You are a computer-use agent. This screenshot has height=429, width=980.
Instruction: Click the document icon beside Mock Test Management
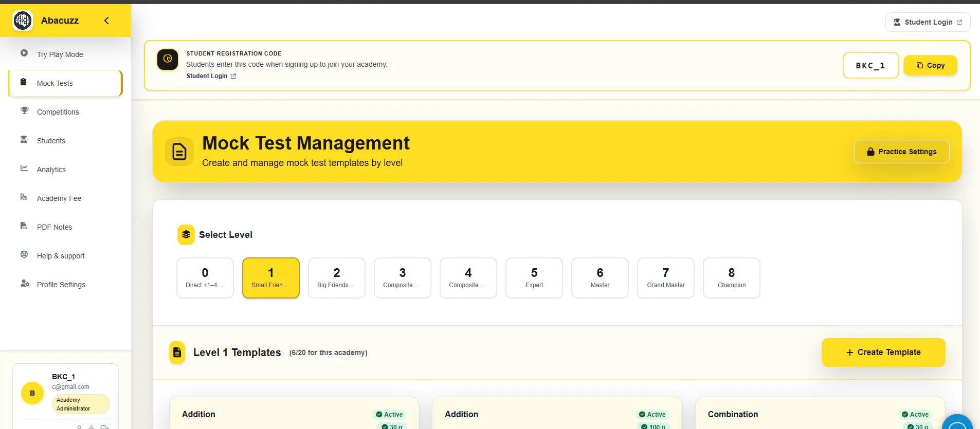(x=179, y=152)
